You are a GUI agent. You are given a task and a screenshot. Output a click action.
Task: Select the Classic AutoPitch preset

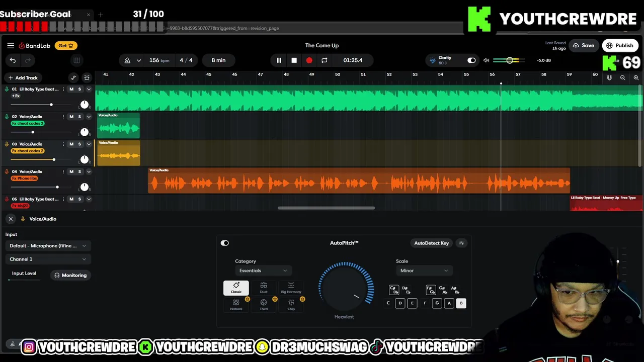pyautogui.click(x=236, y=288)
